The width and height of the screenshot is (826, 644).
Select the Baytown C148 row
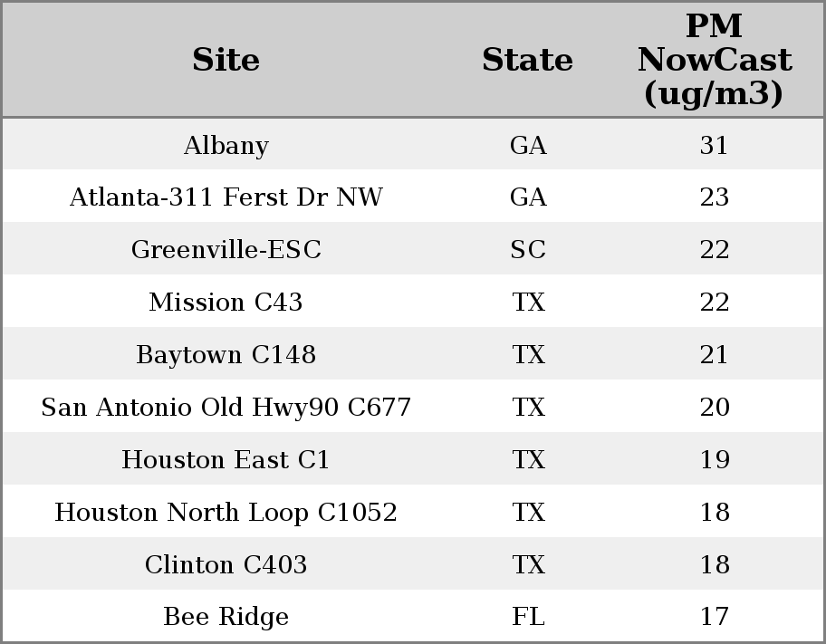(226, 355)
